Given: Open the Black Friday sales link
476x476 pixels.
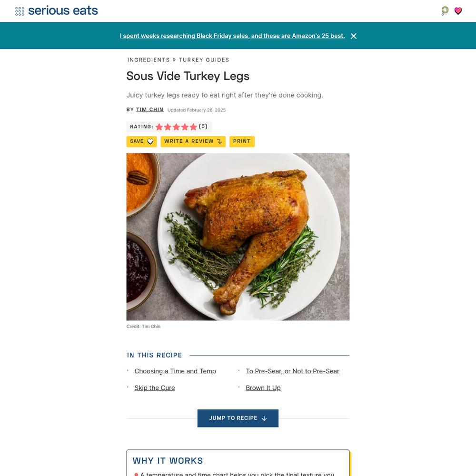Looking at the screenshot, I should click(x=232, y=36).
